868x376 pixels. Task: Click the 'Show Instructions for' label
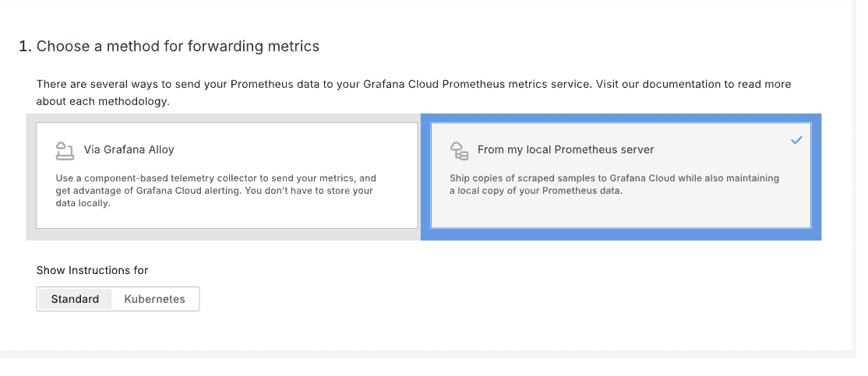[x=93, y=270]
